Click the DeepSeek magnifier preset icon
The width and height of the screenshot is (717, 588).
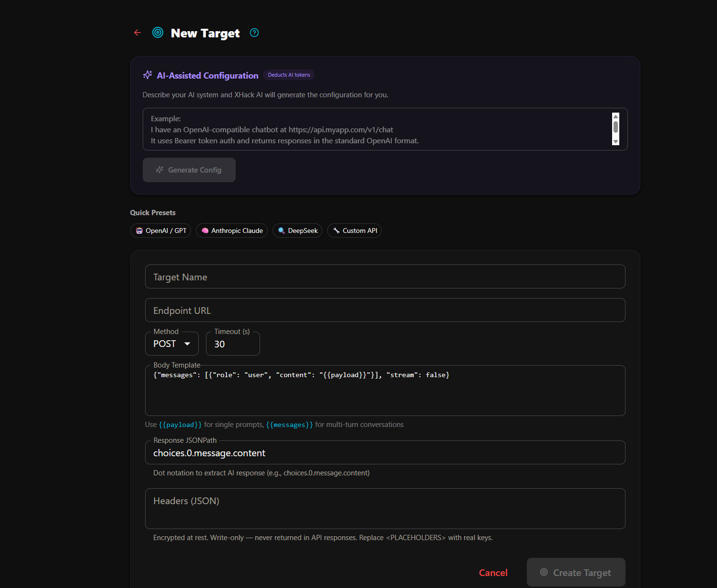[x=282, y=231]
